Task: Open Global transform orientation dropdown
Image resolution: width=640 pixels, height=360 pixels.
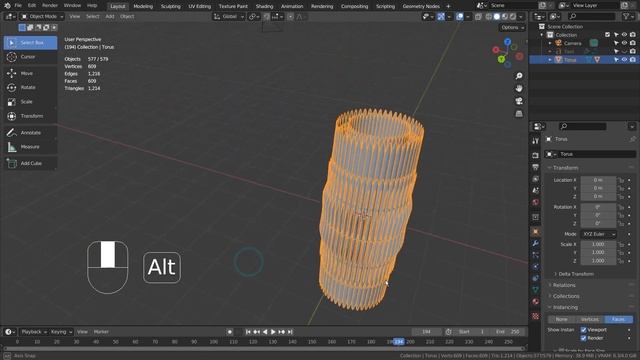Action: click(x=229, y=17)
